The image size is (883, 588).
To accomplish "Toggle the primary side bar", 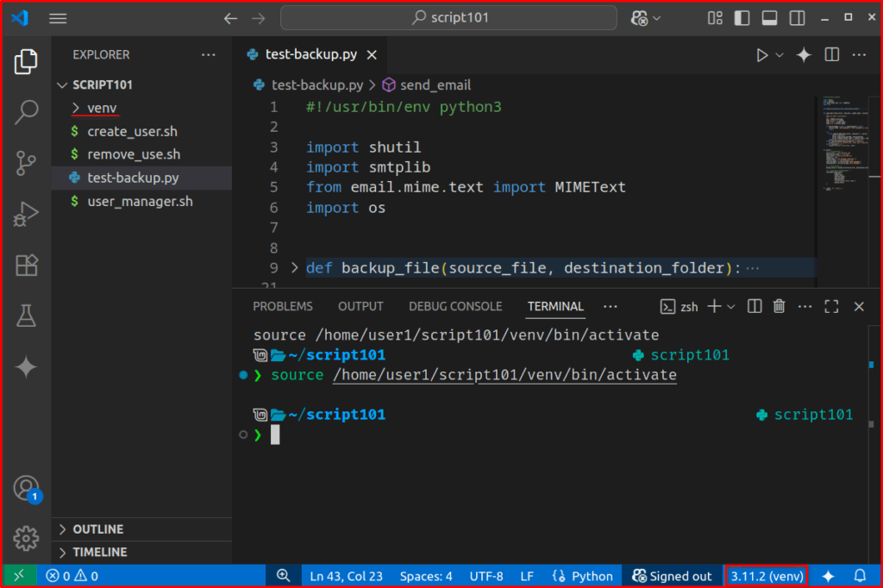I will point(742,18).
